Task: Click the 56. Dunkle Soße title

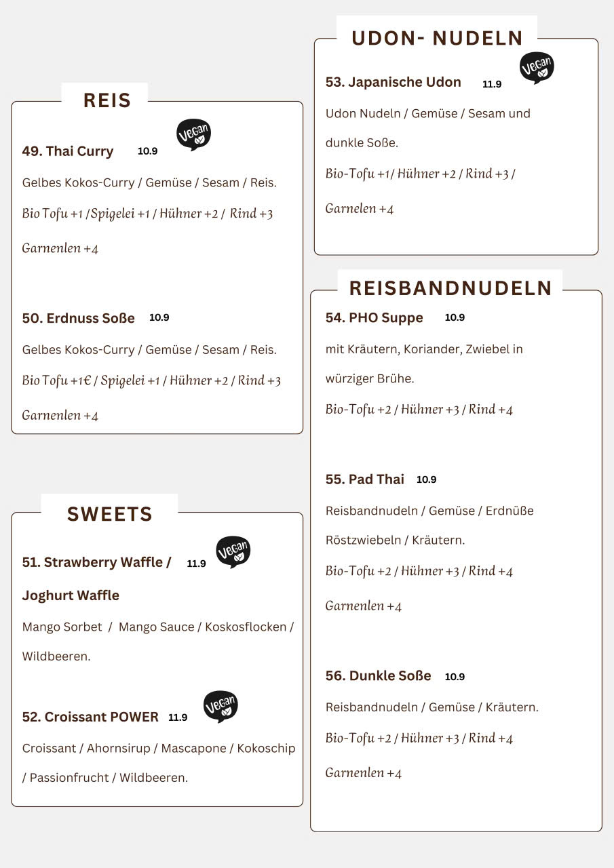Action: point(379,676)
